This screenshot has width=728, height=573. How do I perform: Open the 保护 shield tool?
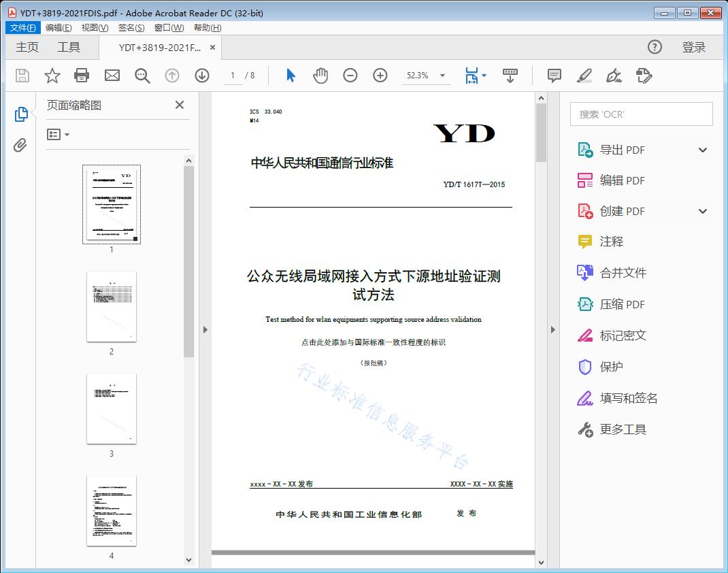(x=612, y=367)
